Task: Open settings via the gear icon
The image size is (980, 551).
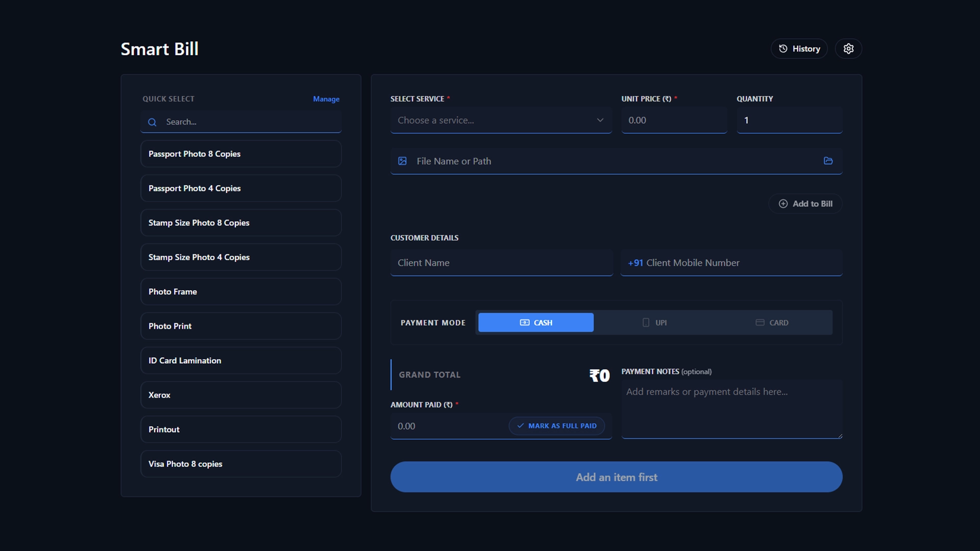Action: pos(848,48)
